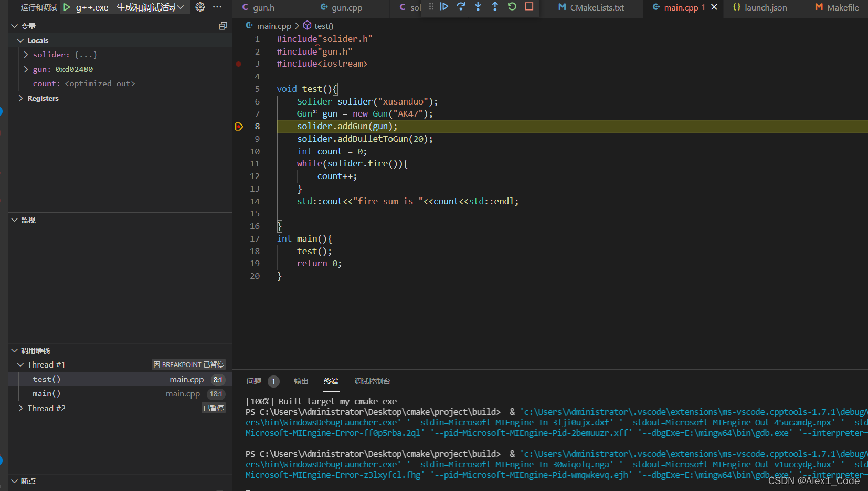The image size is (868, 491).
Task: Open Makefile tab
Action: (837, 8)
